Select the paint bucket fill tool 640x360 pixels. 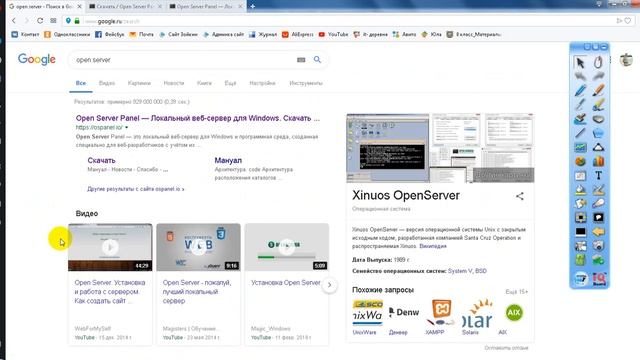[x=580, y=189]
